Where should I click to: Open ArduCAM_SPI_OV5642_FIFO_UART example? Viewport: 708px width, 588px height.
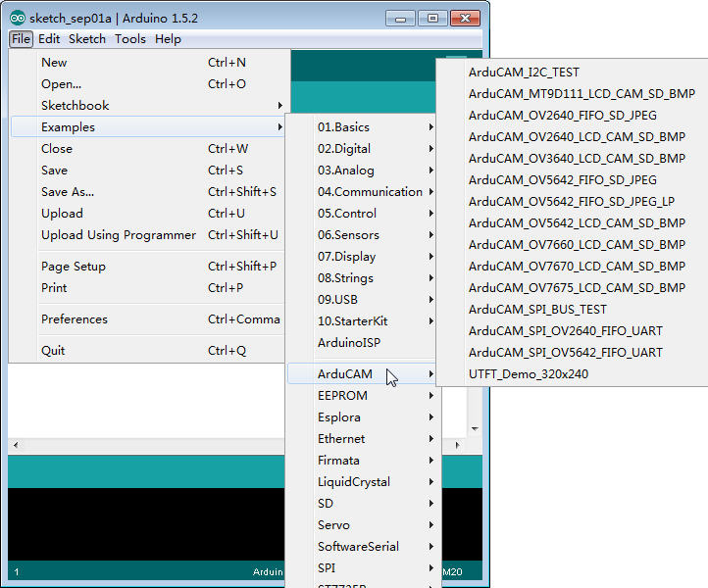pos(573,353)
